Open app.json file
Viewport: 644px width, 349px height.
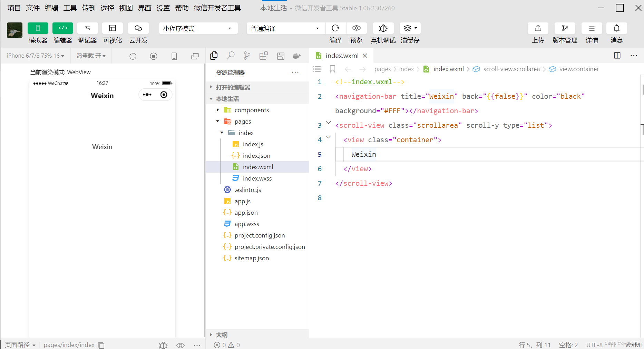pyautogui.click(x=257, y=213)
